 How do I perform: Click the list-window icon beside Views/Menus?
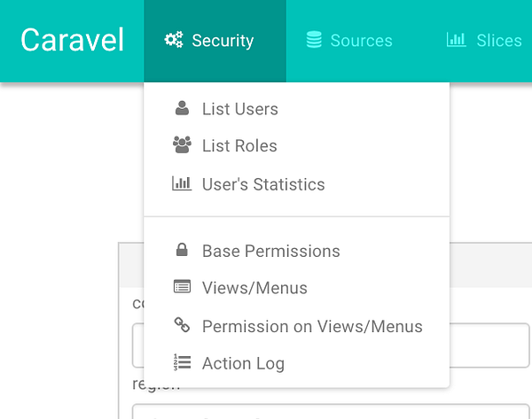point(182,287)
